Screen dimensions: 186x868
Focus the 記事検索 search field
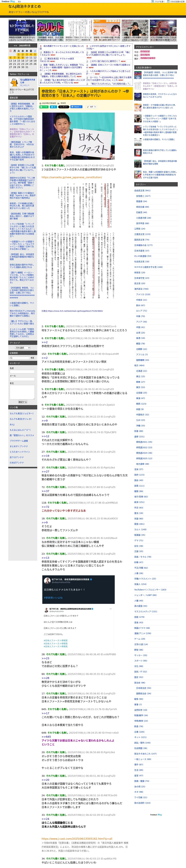(x=19, y=358)
